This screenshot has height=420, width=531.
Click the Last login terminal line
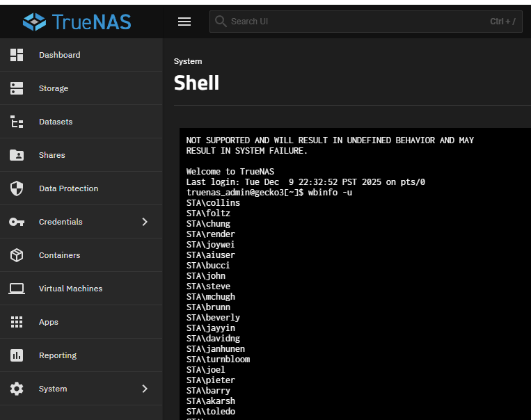[x=306, y=182]
